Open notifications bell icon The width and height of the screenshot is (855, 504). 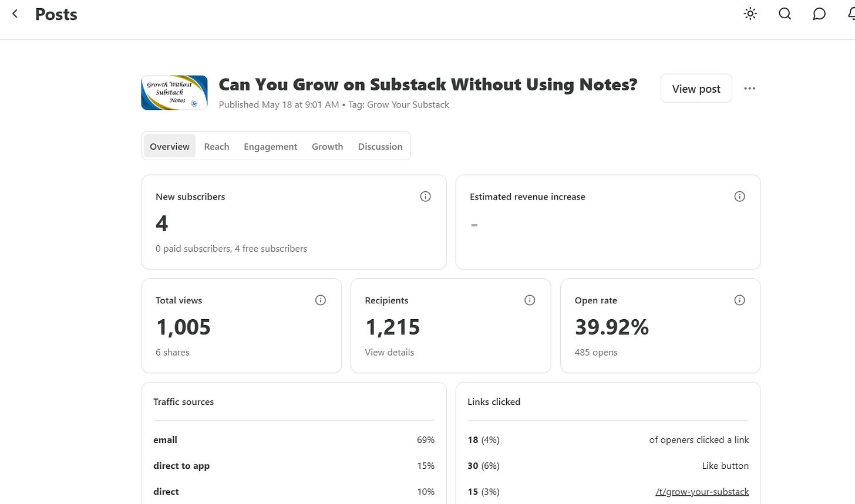point(851,13)
